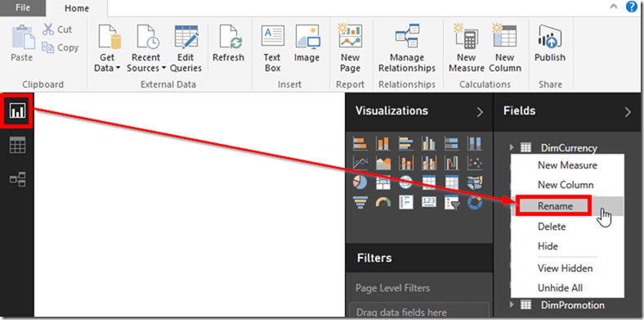Image resolution: width=644 pixels, height=320 pixels.
Task: Select the Clustered column chart visualization
Action: tap(429, 143)
